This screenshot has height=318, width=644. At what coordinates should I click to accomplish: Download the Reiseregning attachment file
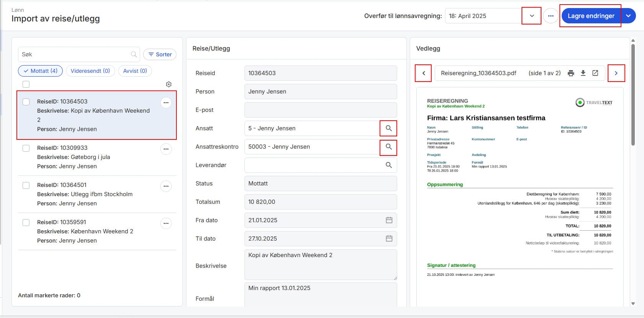tap(583, 73)
